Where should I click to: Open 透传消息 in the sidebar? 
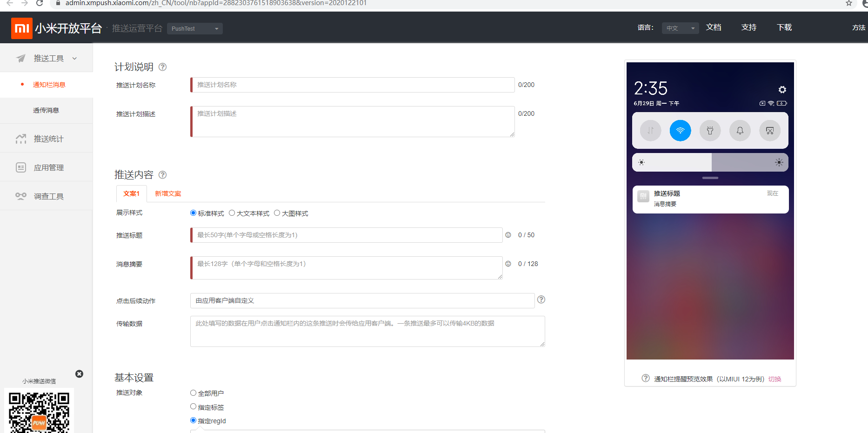[46, 111]
